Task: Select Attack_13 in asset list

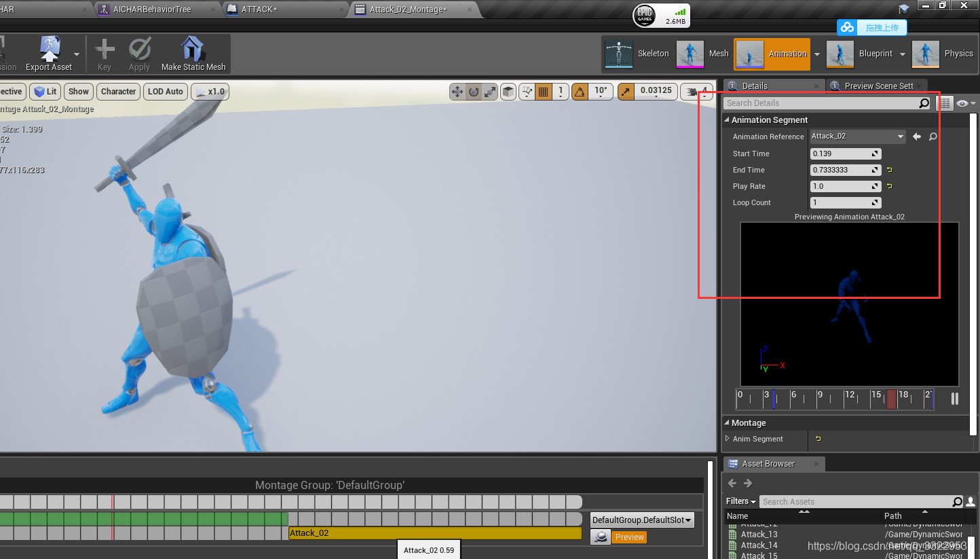Action: click(759, 535)
